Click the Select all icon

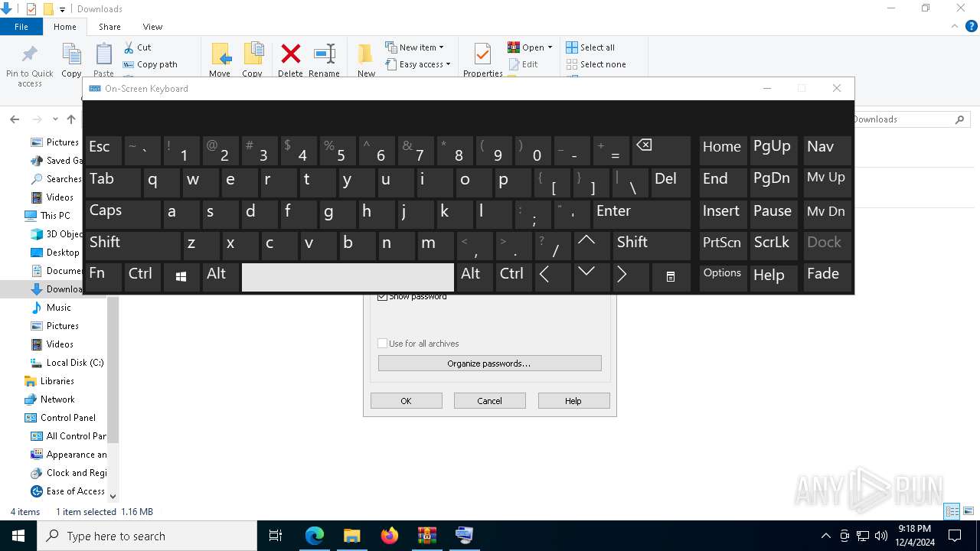(x=572, y=47)
